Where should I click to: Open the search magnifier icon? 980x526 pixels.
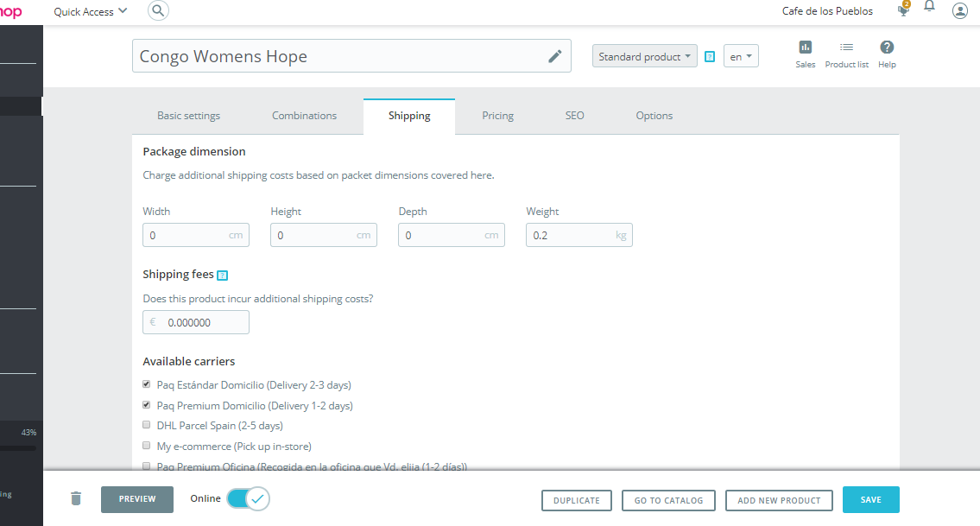click(158, 10)
